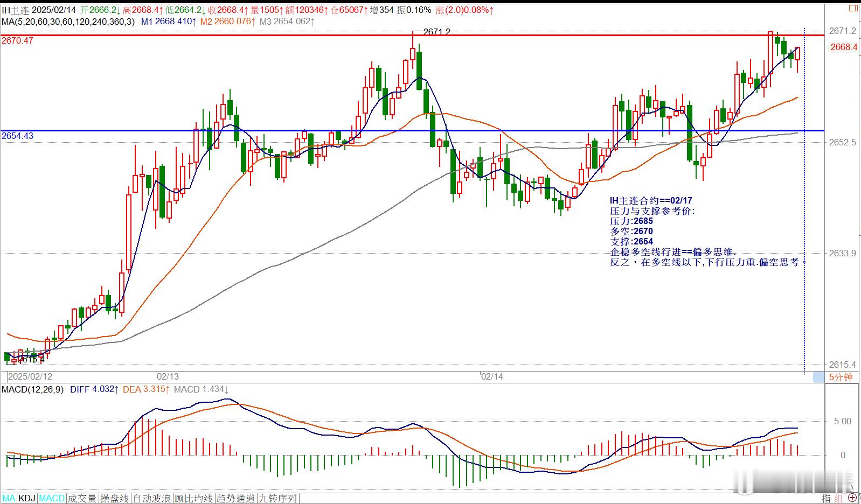Click the 多空:2670 annotation line
861x504 pixels.
[x=631, y=232]
